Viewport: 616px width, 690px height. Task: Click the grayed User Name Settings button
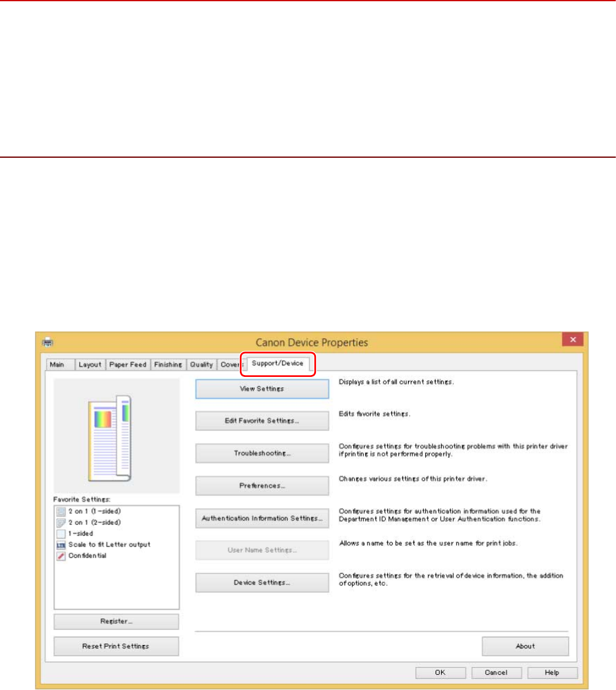[x=262, y=550]
